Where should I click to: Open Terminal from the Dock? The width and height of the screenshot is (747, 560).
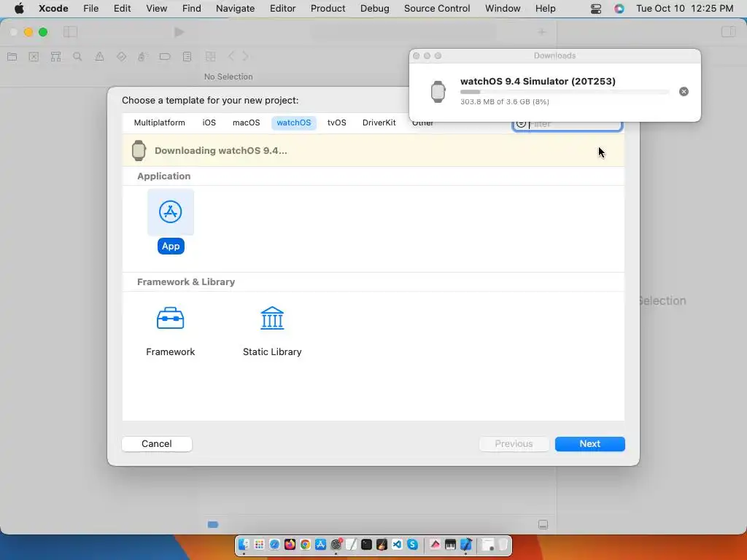(366, 544)
